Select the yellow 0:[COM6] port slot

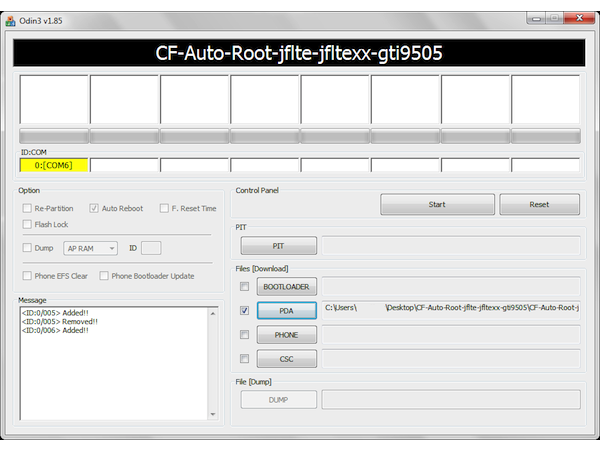(54, 165)
